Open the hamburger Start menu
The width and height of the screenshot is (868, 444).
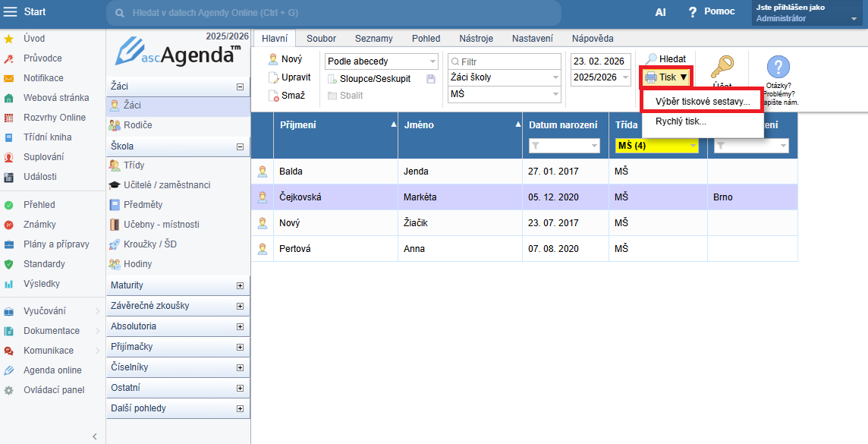click(11, 12)
